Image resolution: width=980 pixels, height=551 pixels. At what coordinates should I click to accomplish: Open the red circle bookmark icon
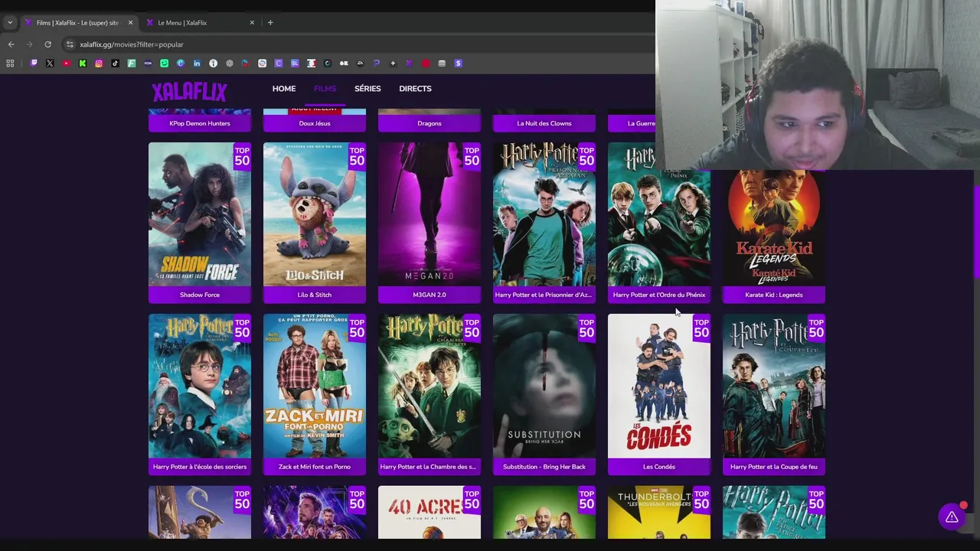[x=426, y=64]
